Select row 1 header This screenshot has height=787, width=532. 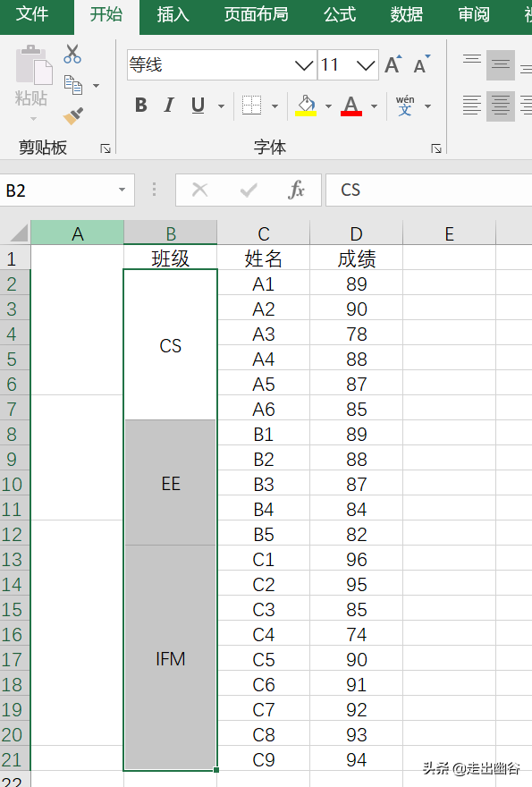click(x=14, y=258)
